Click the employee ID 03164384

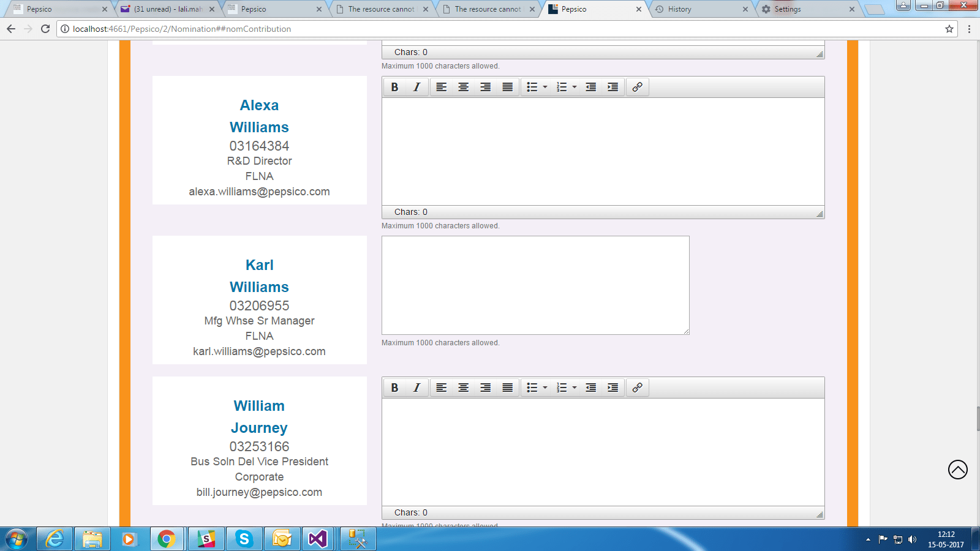pyautogui.click(x=259, y=146)
